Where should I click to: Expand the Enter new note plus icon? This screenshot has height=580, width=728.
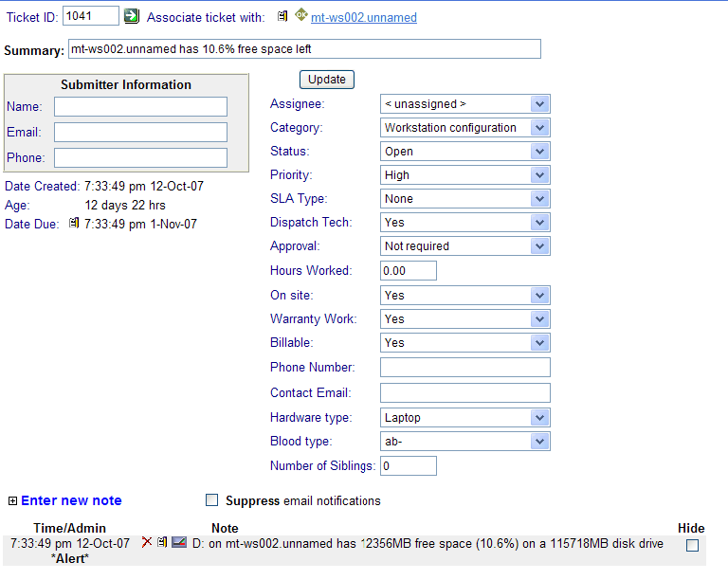pyautogui.click(x=12, y=500)
